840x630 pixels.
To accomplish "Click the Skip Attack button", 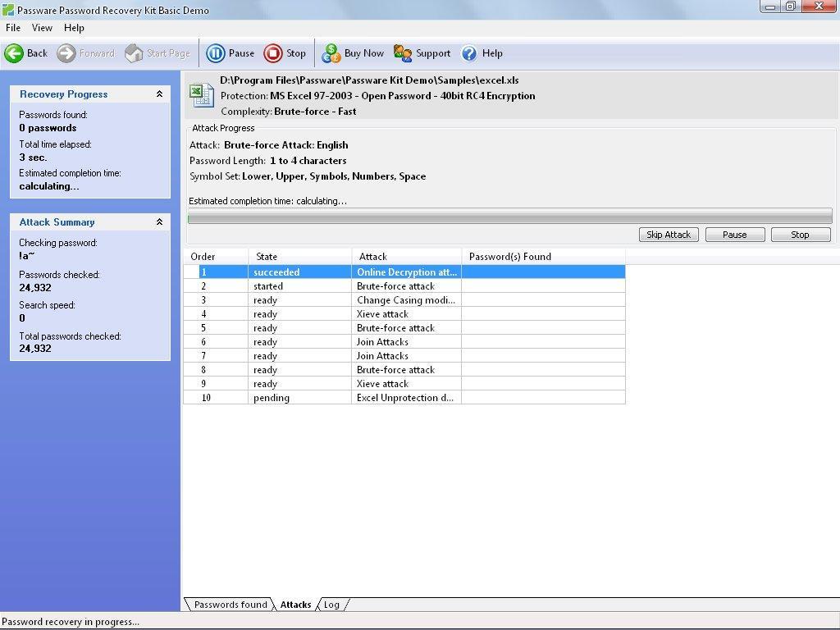I will click(669, 235).
